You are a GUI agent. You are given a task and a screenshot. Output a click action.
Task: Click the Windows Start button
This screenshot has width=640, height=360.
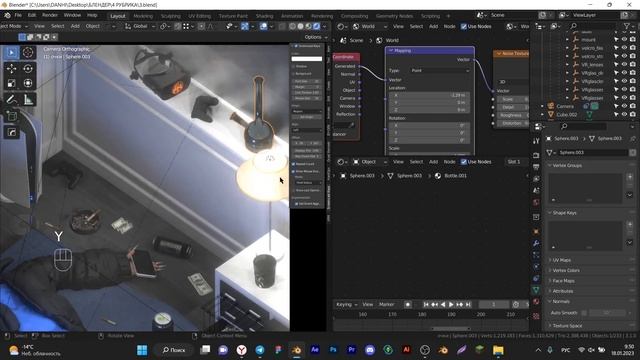tap(142, 350)
